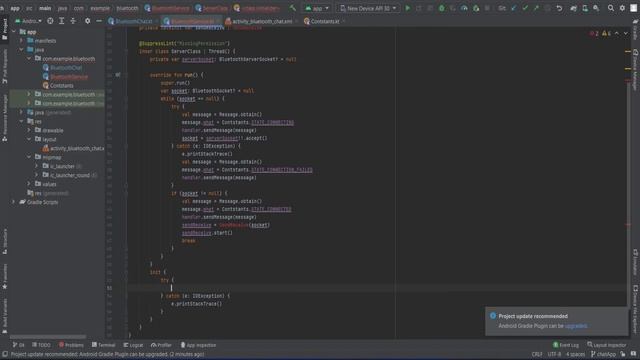Run the app with the green play button
Viewport: 640px width, 360px height.
[407, 8]
